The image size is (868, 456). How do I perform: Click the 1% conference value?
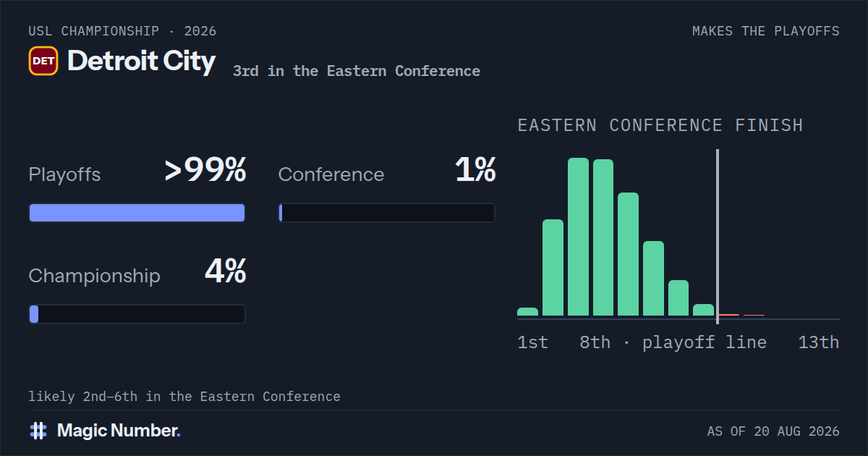coord(475,170)
